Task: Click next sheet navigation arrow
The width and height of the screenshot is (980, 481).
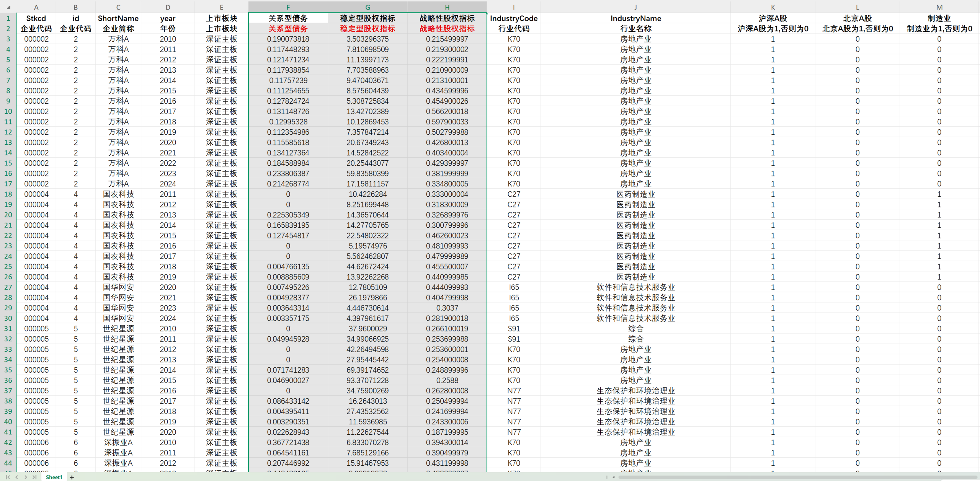Action: coord(26,477)
